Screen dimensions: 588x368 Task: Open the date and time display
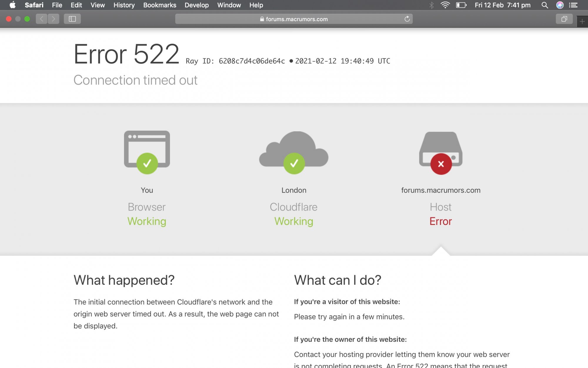tap(502, 5)
